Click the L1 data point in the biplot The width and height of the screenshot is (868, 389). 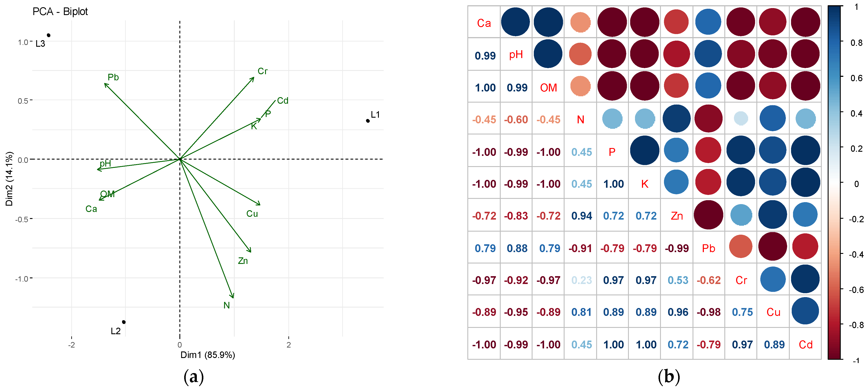368,121
